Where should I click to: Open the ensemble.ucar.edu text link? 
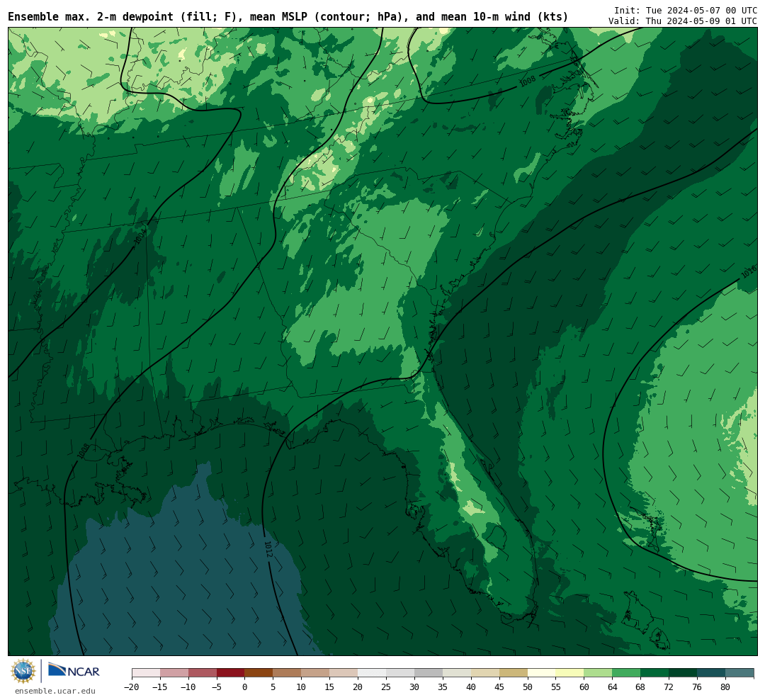[x=55, y=691]
